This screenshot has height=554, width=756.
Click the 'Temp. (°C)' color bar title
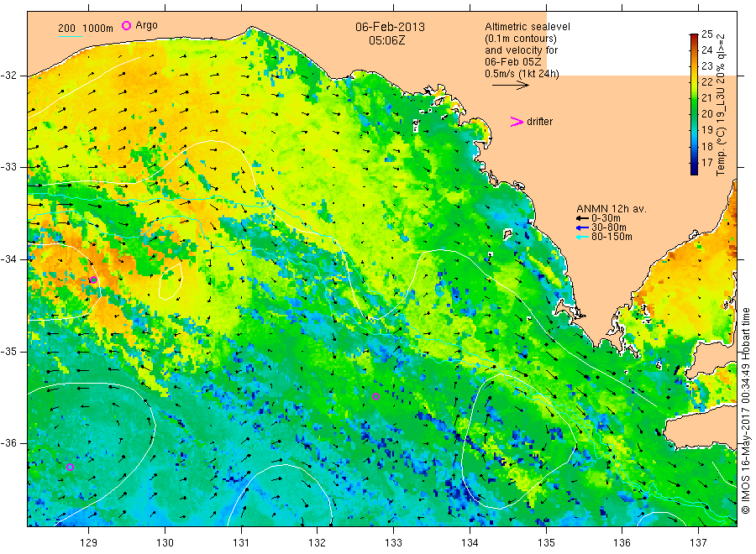pyautogui.click(x=721, y=151)
